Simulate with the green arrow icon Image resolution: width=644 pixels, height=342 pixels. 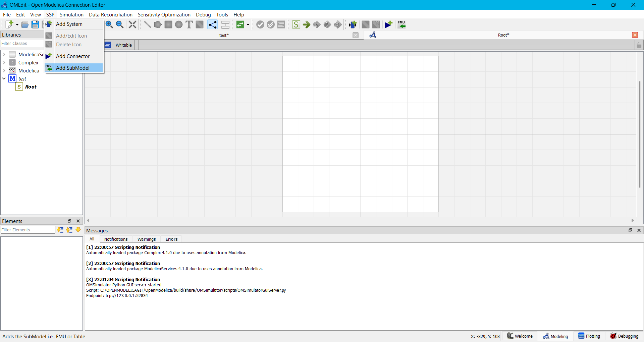pos(307,24)
